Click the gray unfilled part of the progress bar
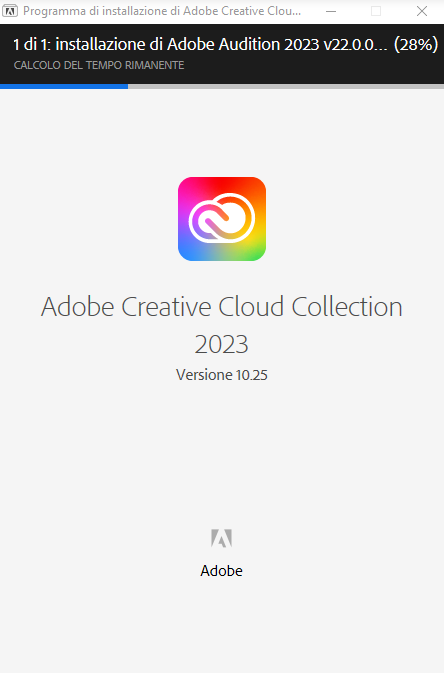444x673 pixels. [x=286, y=87]
